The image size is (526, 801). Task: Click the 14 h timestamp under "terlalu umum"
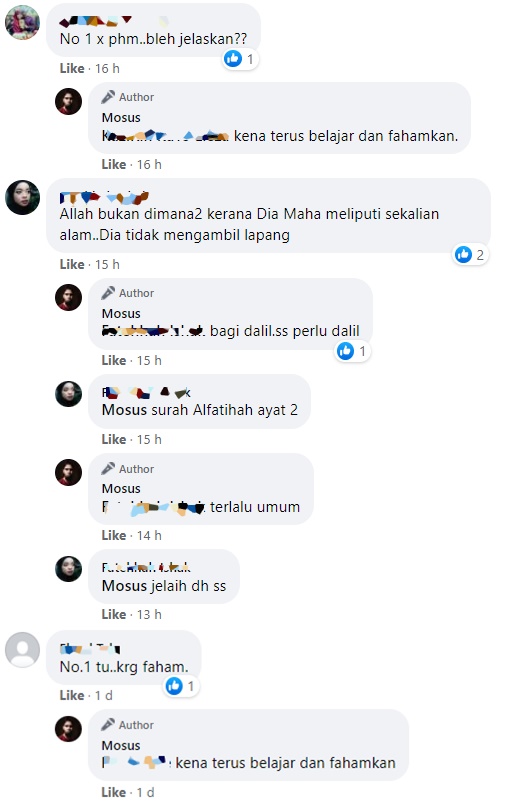click(149, 535)
